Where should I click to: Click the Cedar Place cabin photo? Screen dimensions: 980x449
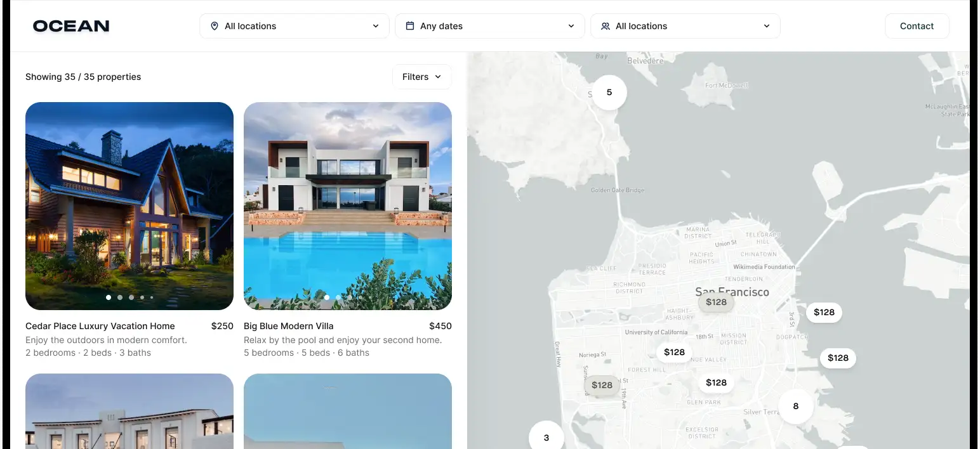(x=129, y=206)
